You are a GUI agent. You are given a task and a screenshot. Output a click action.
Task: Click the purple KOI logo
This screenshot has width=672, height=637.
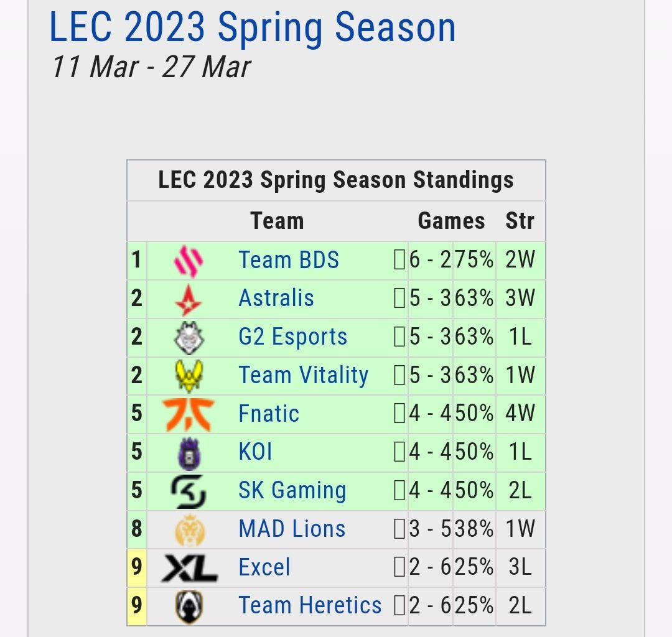189,452
